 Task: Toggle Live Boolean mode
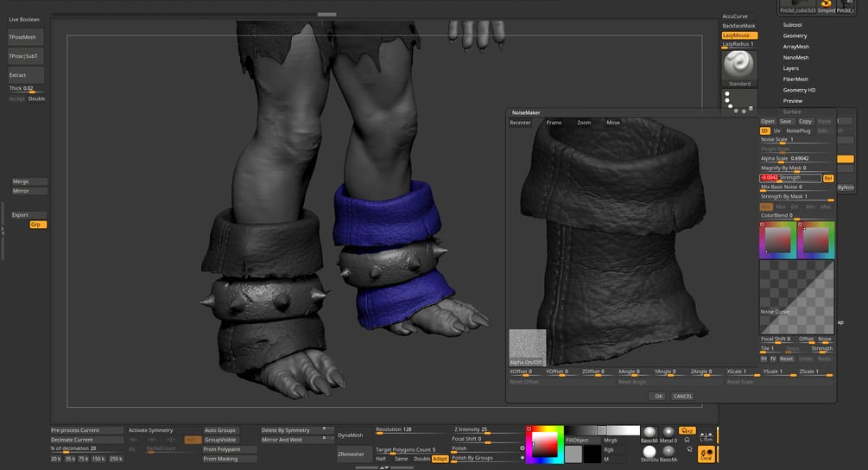pos(24,19)
